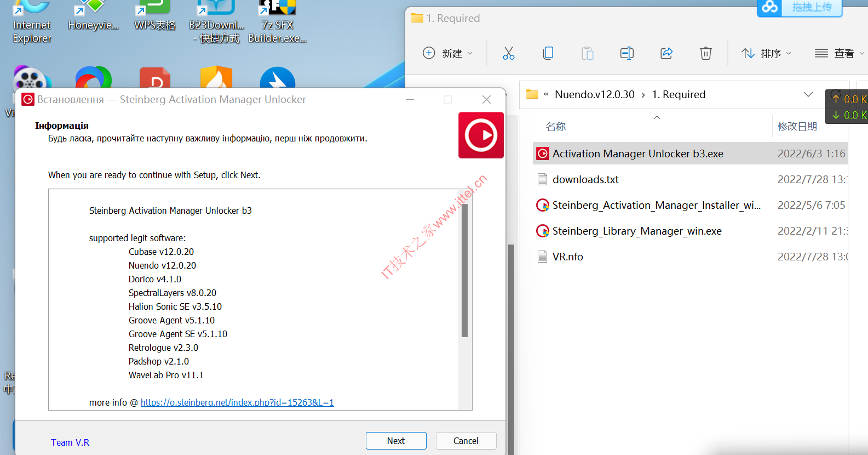The height and width of the screenshot is (455, 868).
Task: Sort by the 修改日期 (Date modified) column header
Action: point(797,127)
